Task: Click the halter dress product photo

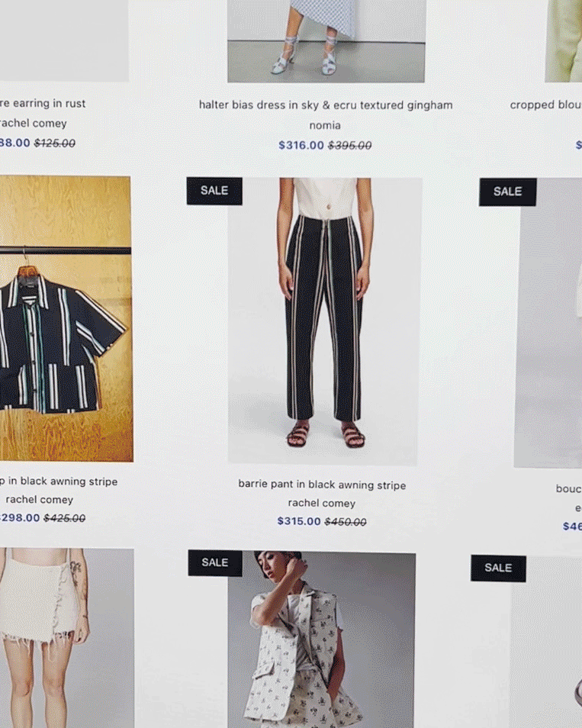Action: click(326, 41)
